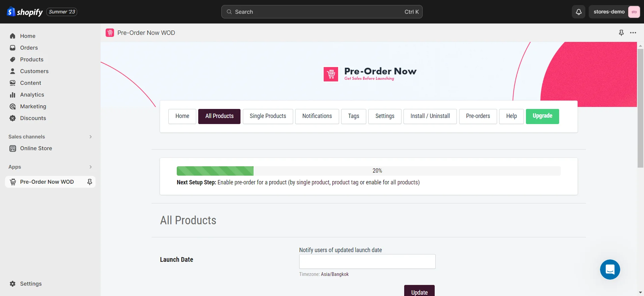Click the Orders inbox icon
Viewport: 644px width, 296px height.
pyautogui.click(x=13, y=48)
